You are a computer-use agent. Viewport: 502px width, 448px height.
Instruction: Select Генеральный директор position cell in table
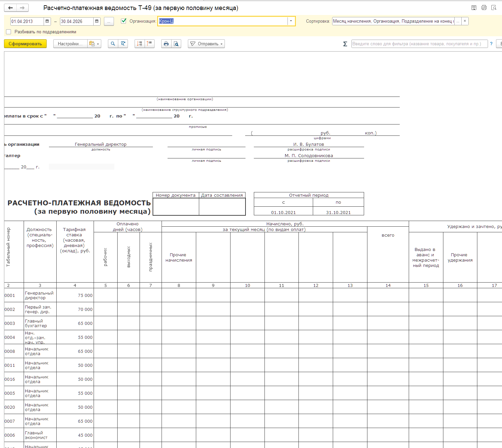pos(40,295)
